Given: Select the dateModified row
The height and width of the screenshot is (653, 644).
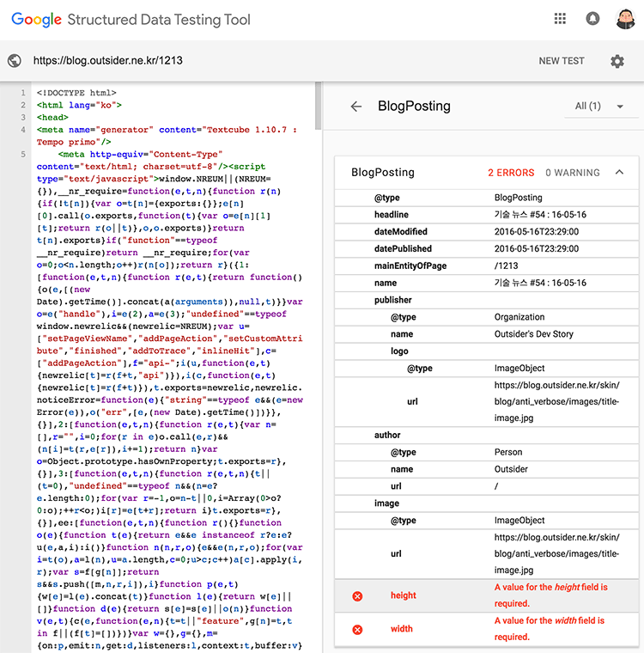Looking at the screenshot, I should [x=487, y=231].
